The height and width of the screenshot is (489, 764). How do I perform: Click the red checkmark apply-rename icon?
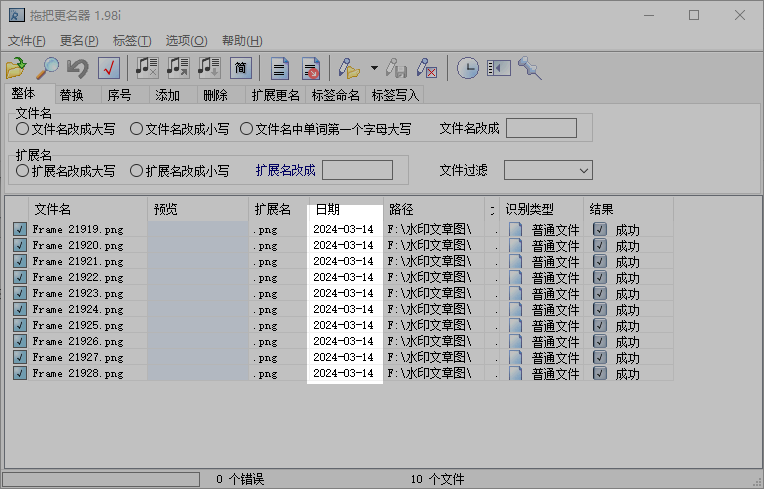[109, 68]
